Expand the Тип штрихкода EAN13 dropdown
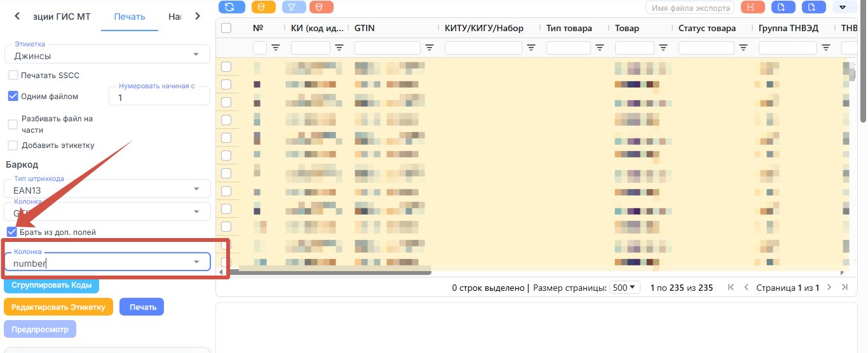The height and width of the screenshot is (353, 868). click(107, 189)
